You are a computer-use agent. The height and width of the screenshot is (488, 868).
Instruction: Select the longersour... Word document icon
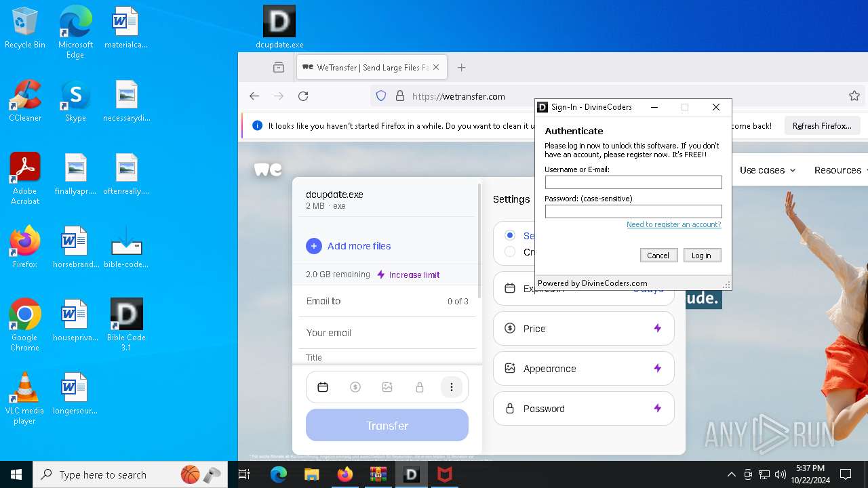75,394
